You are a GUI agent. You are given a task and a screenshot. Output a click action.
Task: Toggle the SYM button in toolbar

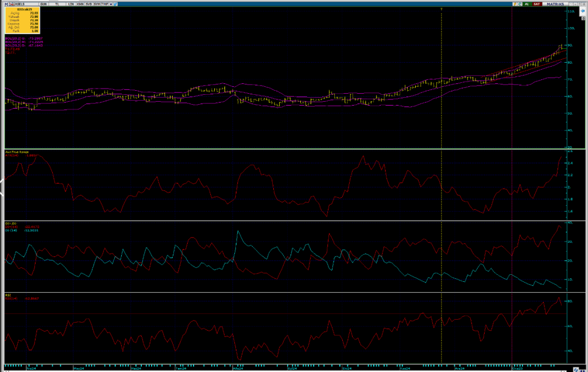point(97,4)
